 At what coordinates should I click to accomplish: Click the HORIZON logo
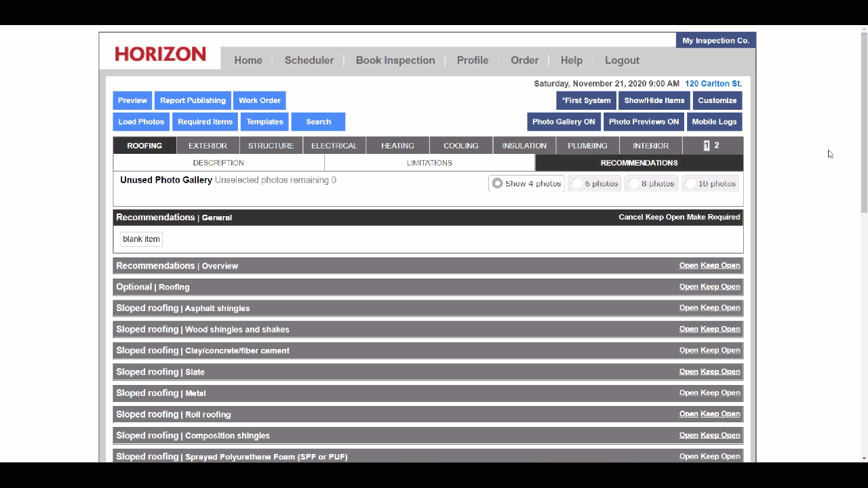click(160, 54)
